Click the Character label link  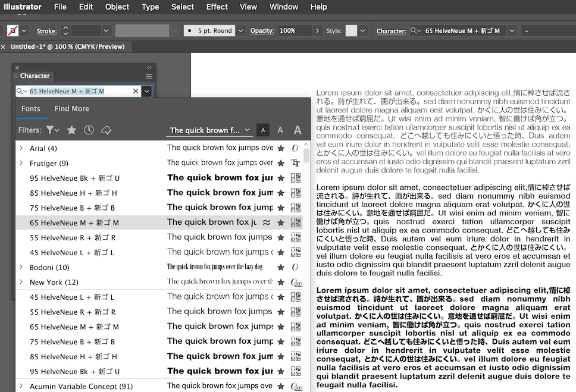click(391, 31)
